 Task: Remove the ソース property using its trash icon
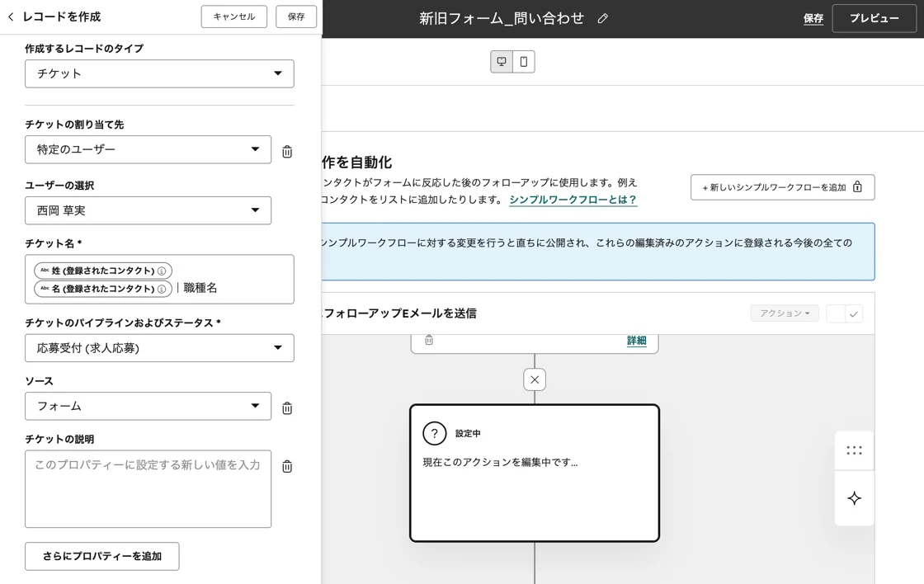click(286, 406)
